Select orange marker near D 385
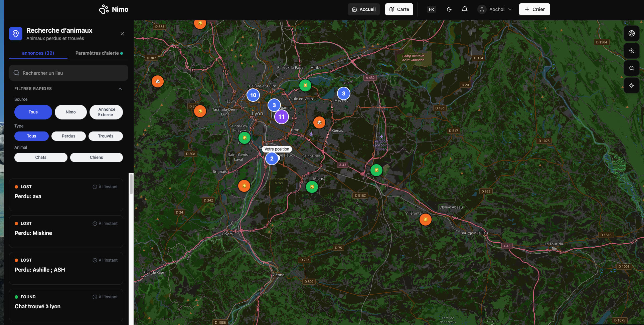644x325 pixels. pyautogui.click(x=200, y=23)
